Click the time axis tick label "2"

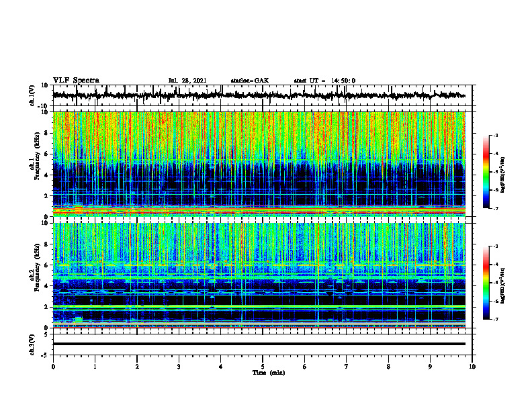point(137,367)
